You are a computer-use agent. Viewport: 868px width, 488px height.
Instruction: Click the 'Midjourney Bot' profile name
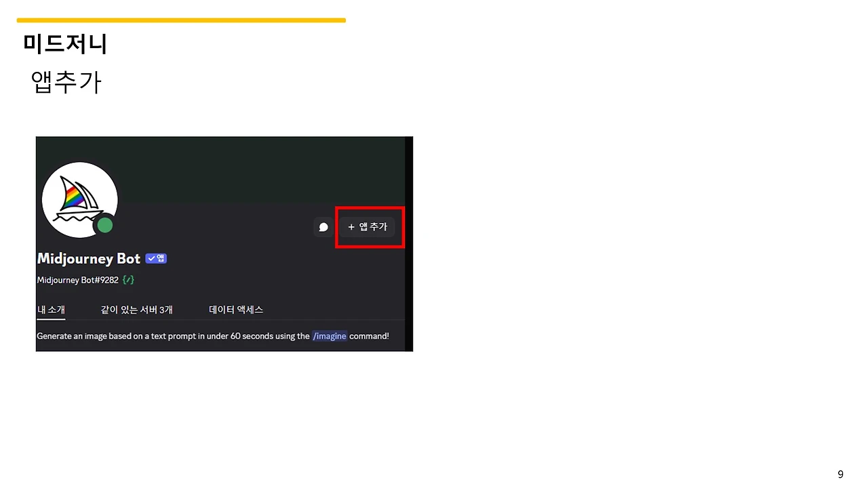click(89, 258)
